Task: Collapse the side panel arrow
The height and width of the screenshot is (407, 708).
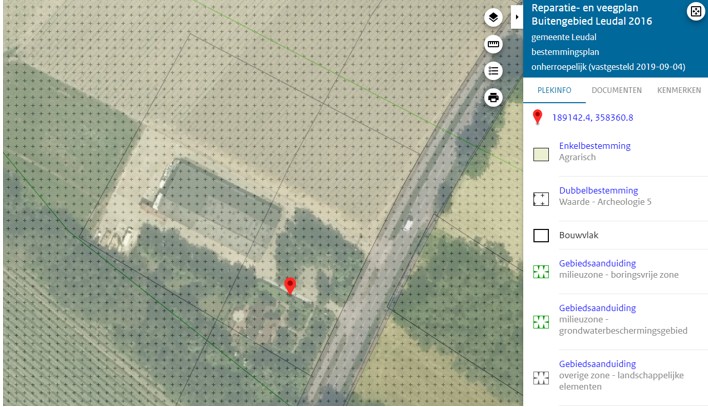Action: (517, 17)
